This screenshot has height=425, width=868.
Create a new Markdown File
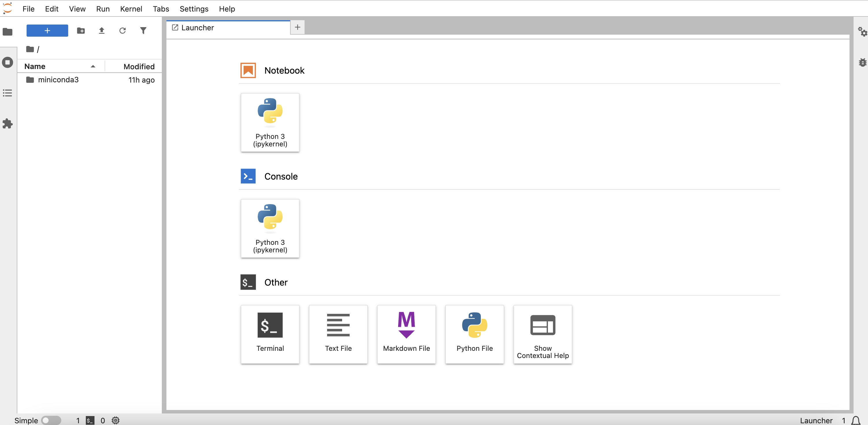406,334
